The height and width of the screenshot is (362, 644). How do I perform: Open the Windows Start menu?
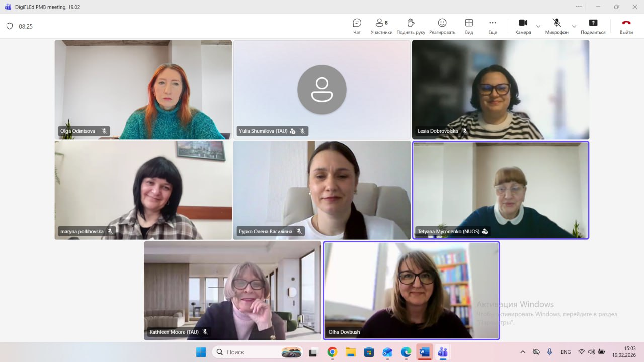(x=201, y=352)
